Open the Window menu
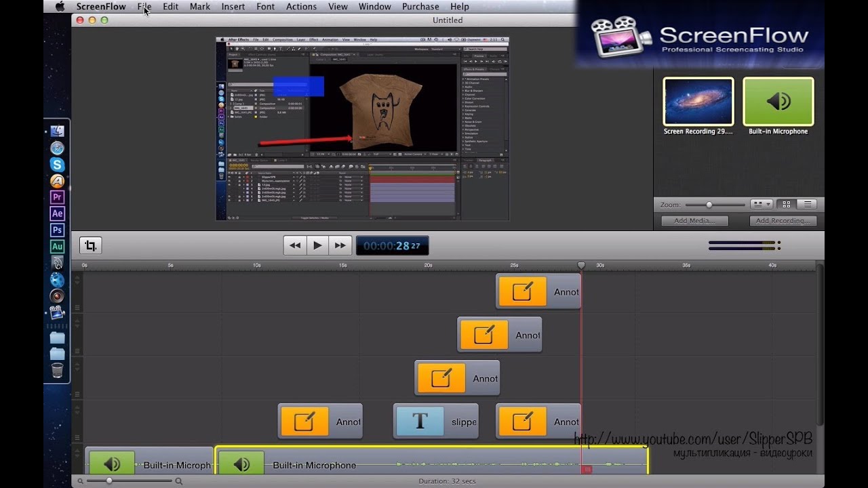 point(375,7)
